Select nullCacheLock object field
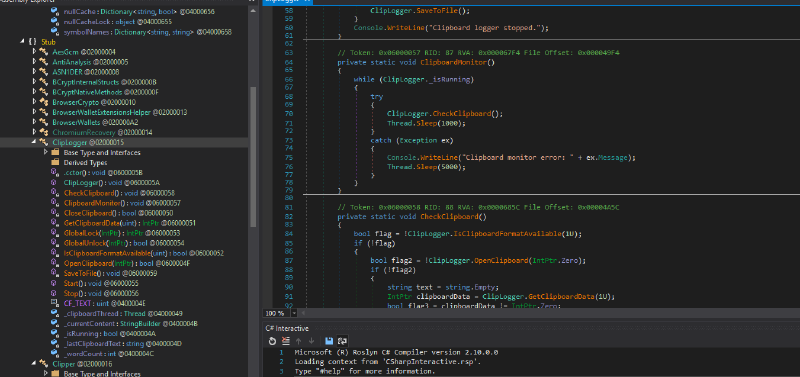Image resolution: width=800 pixels, height=377 pixels. tap(118, 21)
